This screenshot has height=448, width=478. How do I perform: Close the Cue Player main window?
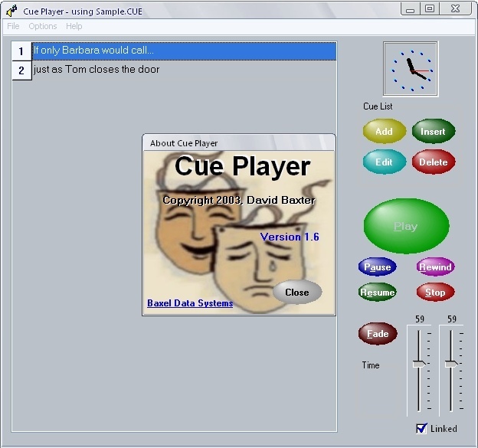tap(456, 9)
